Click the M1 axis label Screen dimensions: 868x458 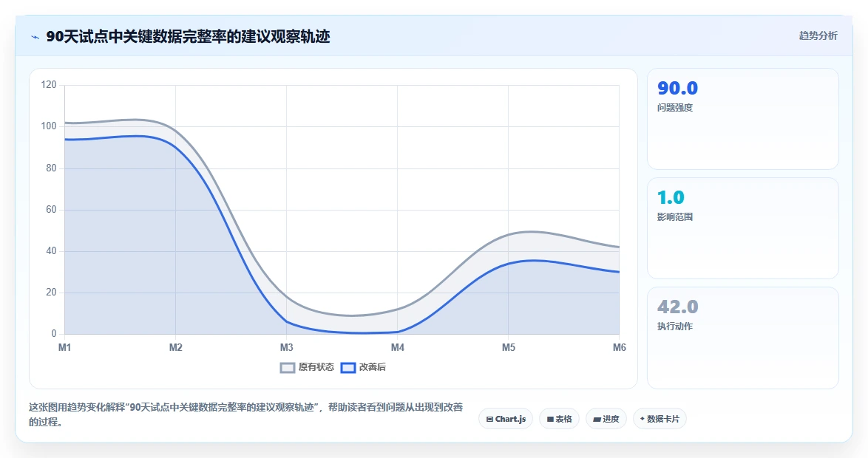[x=65, y=347]
